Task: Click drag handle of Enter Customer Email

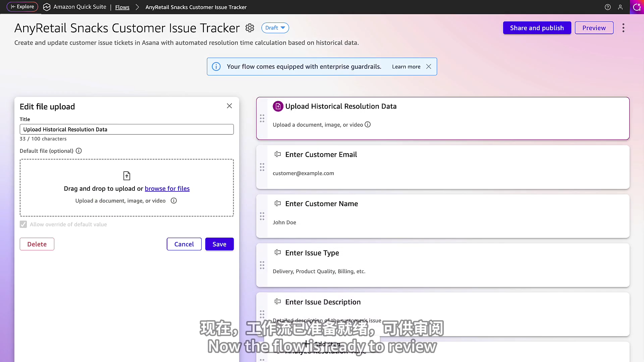Action: [x=262, y=167]
